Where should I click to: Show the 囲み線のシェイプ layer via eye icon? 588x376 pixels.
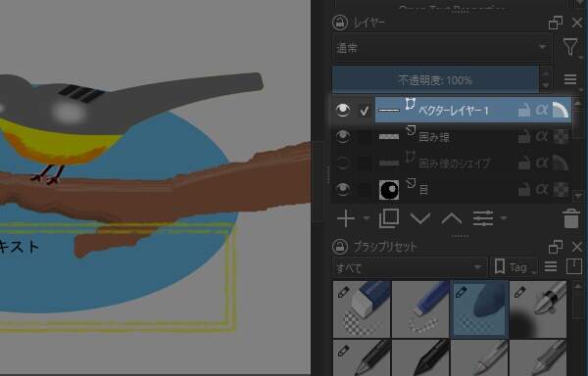coord(343,164)
